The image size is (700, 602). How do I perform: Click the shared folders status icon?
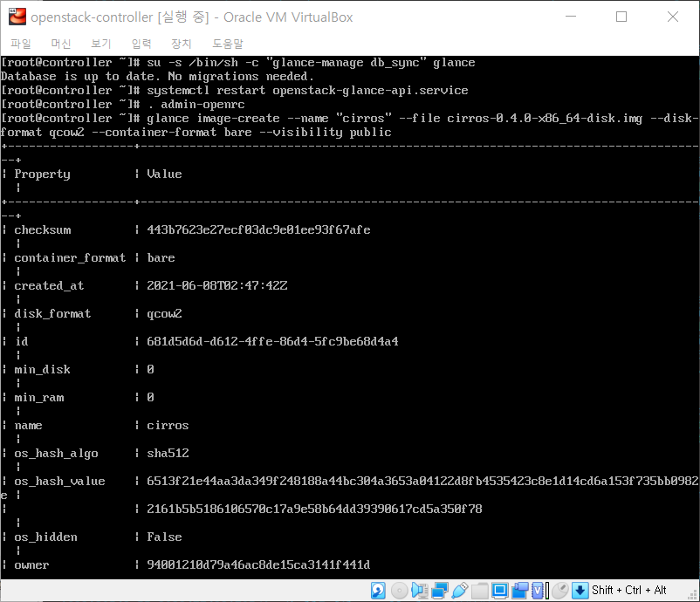coord(479,591)
